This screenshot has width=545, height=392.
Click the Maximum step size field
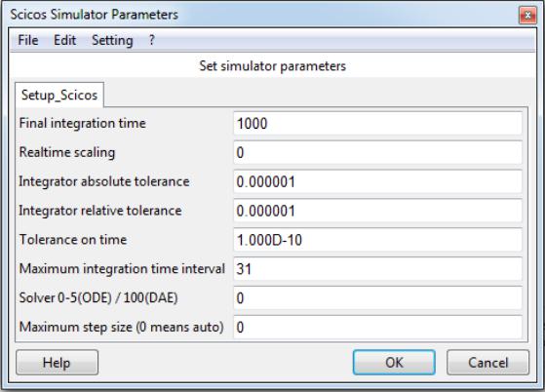377,328
